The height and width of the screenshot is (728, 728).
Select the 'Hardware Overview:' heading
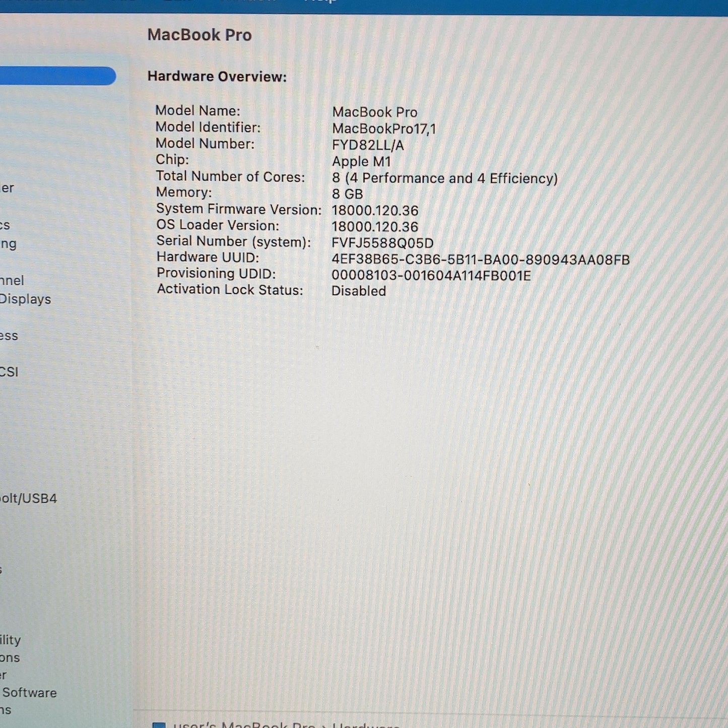click(217, 77)
